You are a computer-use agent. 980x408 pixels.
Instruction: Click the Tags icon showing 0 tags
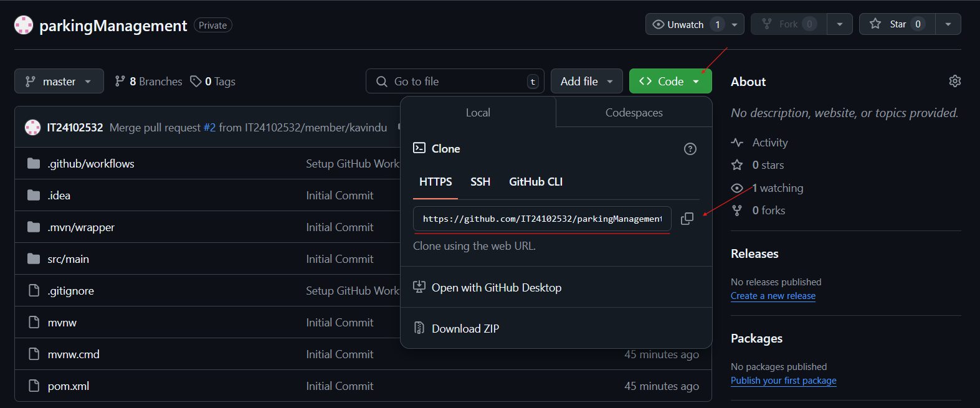pyautogui.click(x=196, y=82)
